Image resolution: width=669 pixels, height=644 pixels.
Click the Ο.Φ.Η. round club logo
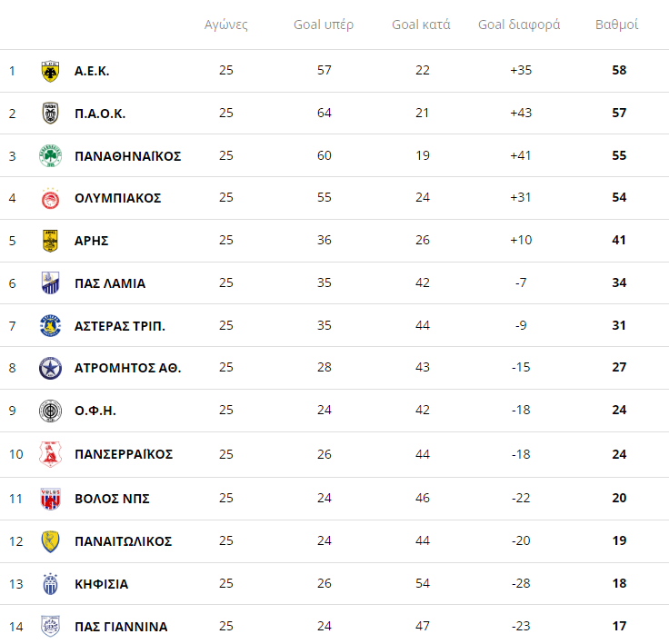pyautogui.click(x=50, y=411)
